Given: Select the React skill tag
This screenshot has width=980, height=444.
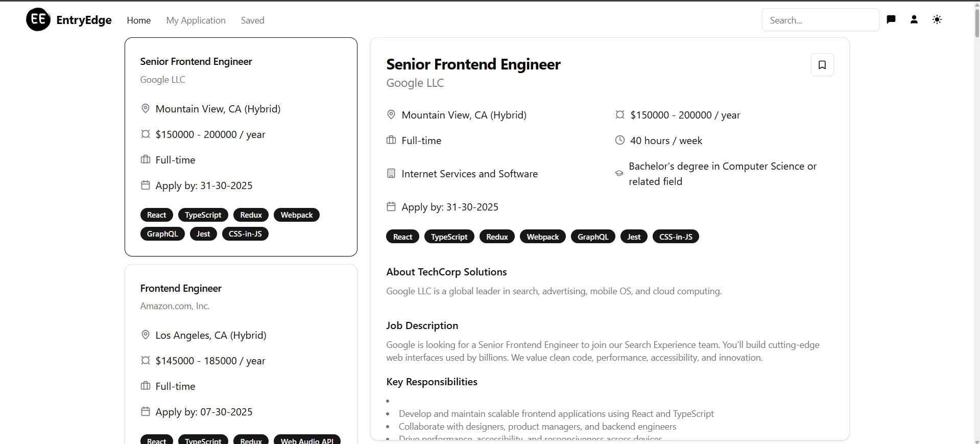Looking at the screenshot, I should (x=402, y=236).
